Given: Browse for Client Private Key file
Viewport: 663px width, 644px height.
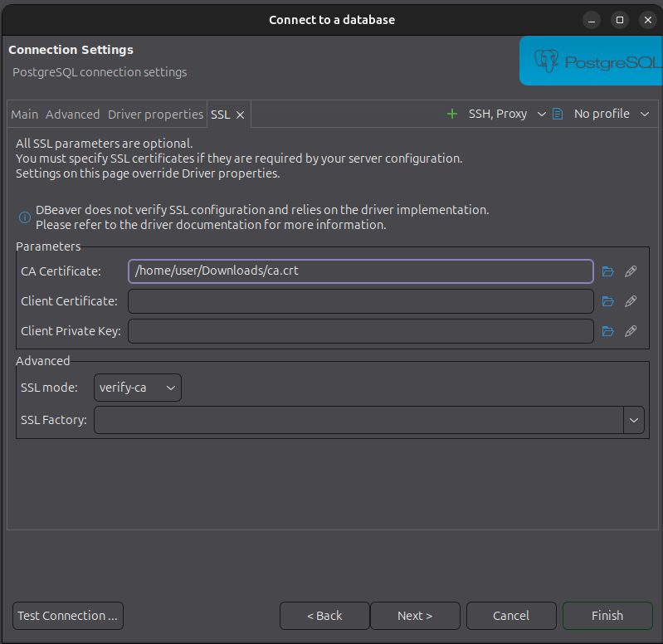Looking at the screenshot, I should coord(607,331).
